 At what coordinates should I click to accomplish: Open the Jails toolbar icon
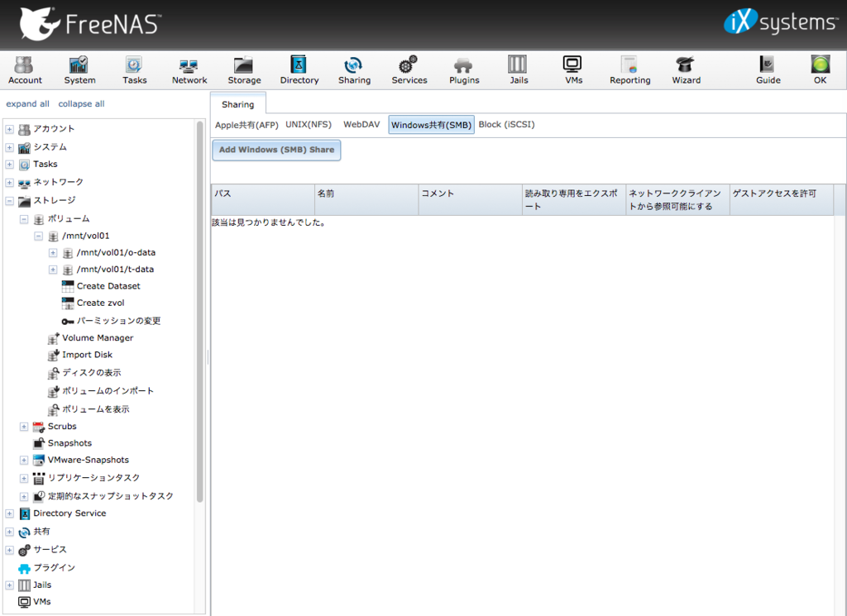pos(519,71)
